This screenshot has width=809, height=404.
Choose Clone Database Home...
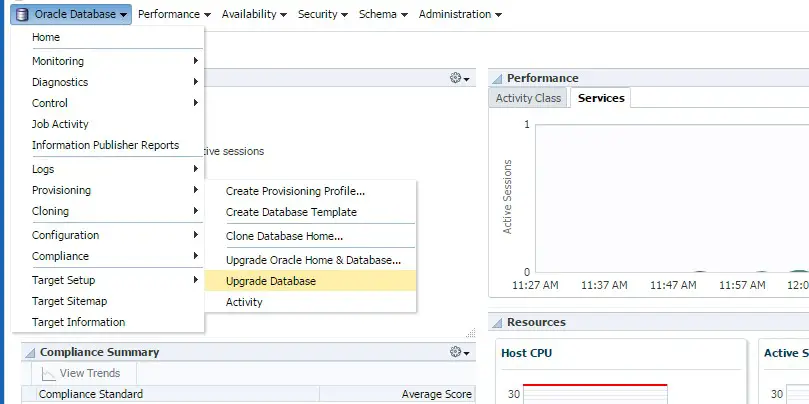coord(311,236)
